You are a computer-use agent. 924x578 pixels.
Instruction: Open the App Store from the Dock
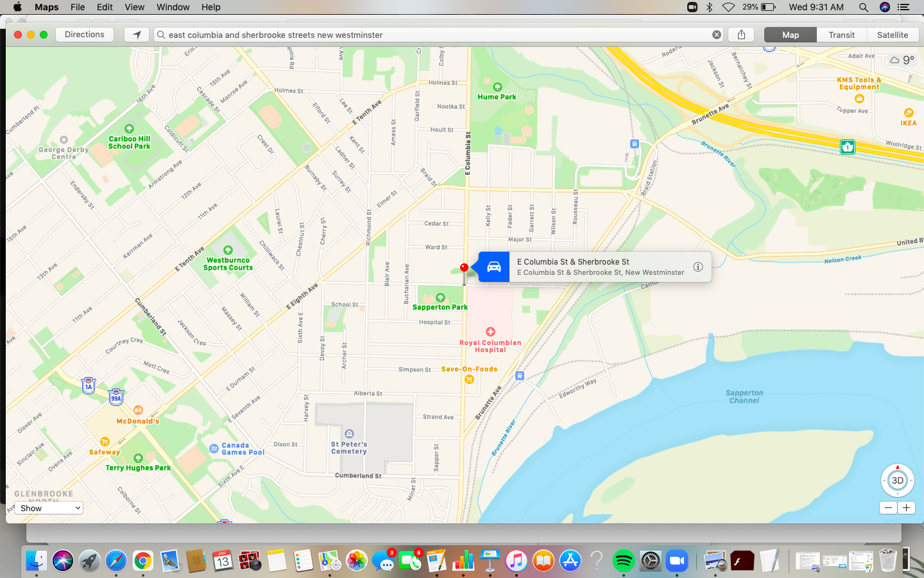[x=570, y=561]
